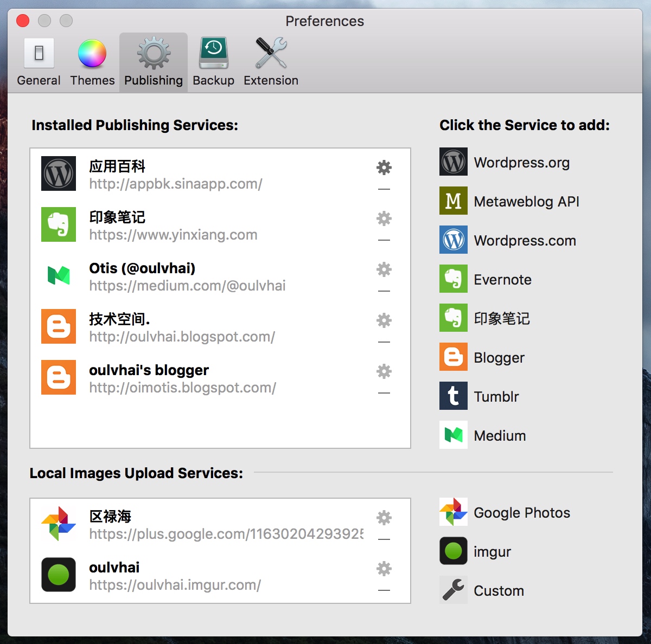651x644 pixels.
Task: Open the Extension preferences tab
Action: (x=271, y=62)
